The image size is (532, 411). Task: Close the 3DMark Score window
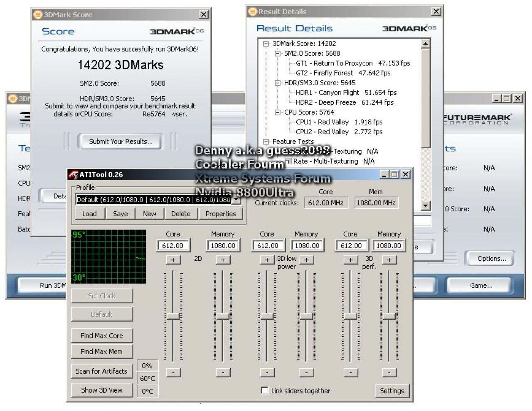tap(204, 15)
